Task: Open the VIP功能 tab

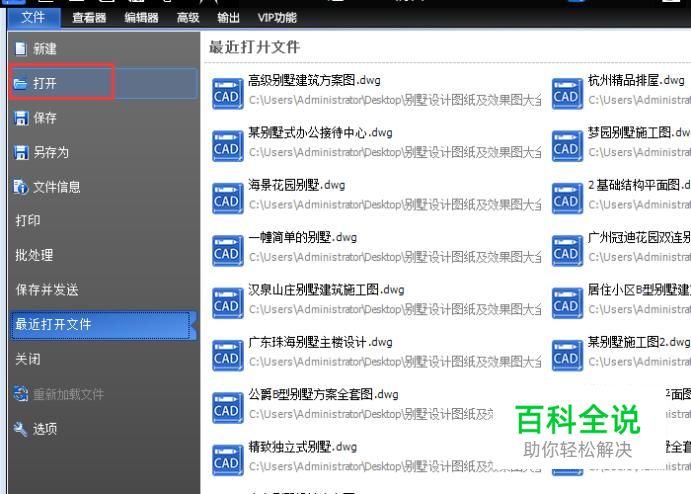Action: coord(277,18)
